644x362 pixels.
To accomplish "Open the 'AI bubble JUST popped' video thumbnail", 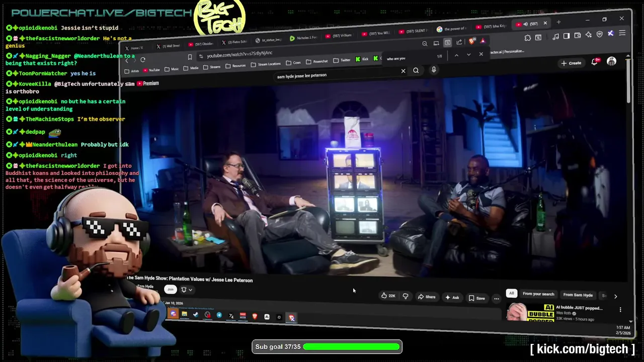I will point(529,312).
